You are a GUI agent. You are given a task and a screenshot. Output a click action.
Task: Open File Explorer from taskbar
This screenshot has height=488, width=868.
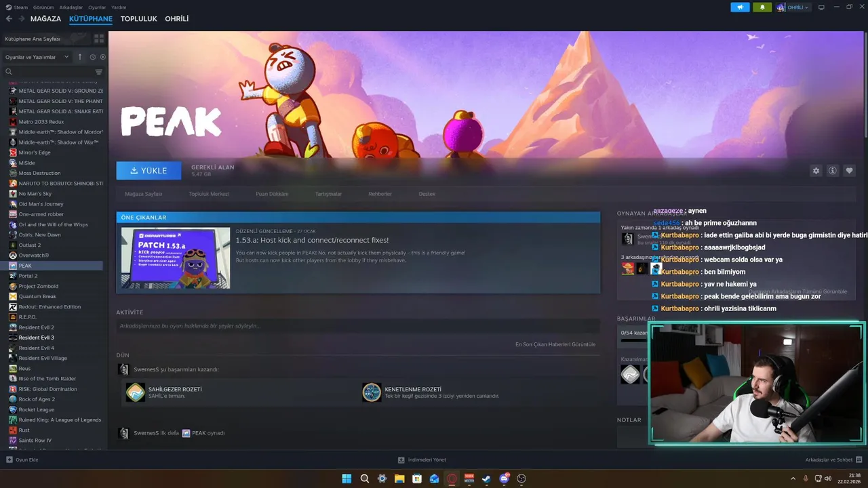click(x=399, y=479)
